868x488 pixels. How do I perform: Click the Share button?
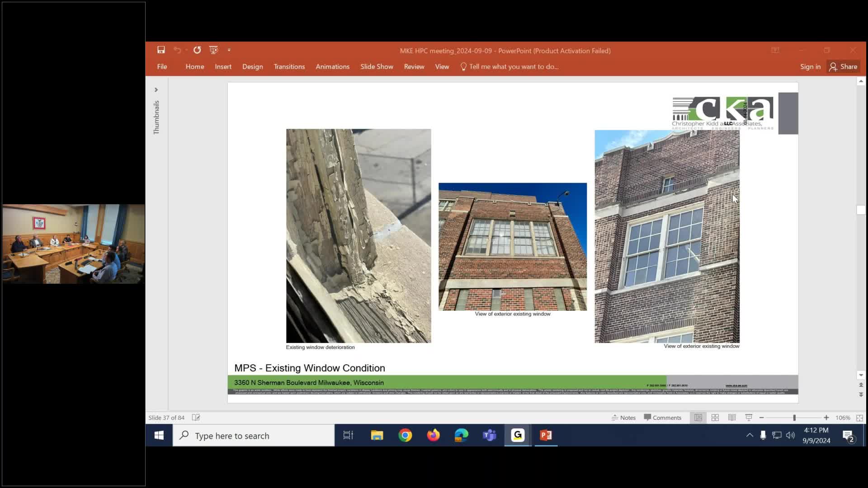click(x=843, y=67)
